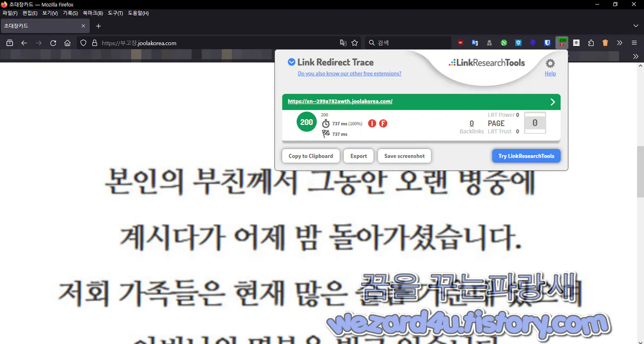Bookmark this page with the star icon

tap(355, 43)
